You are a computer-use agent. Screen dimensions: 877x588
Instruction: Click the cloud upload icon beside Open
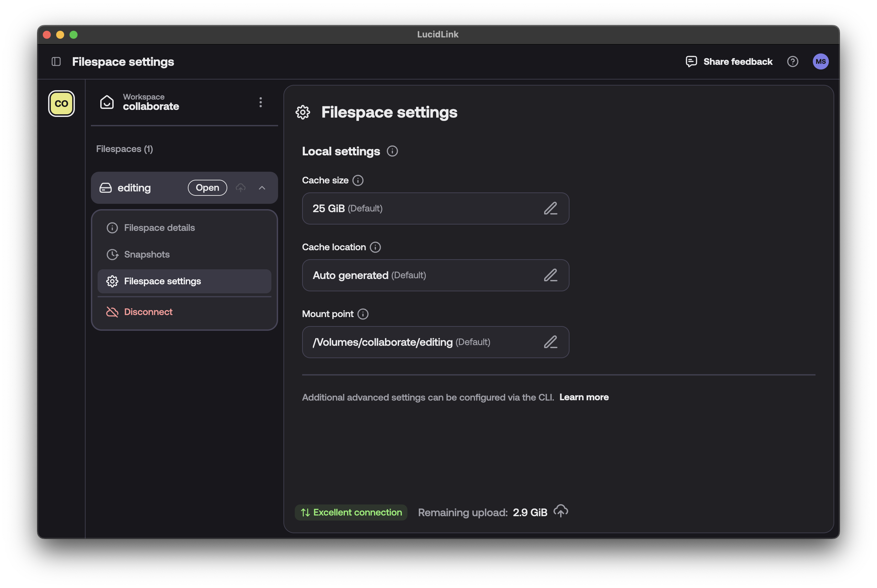click(240, 188)
